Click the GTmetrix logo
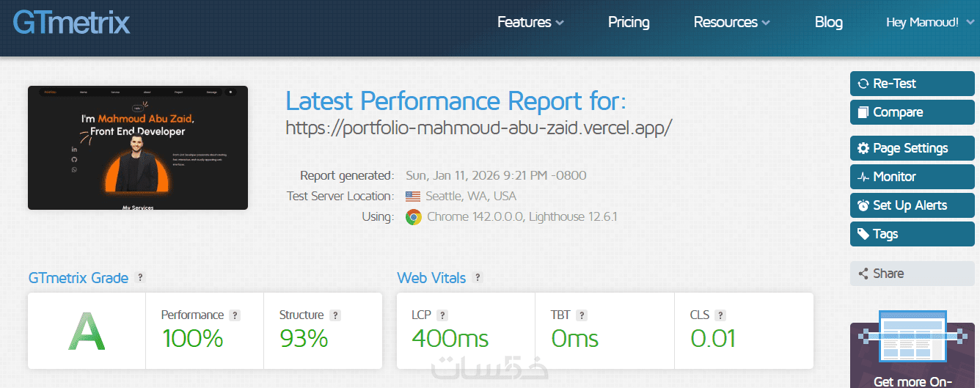This screenshot has width=980, height=388. point(71,22)
